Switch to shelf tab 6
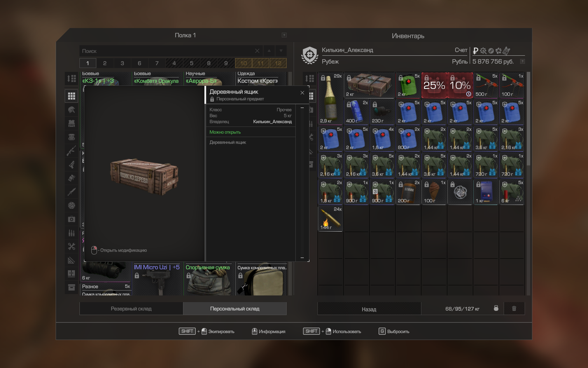 point(139,63)
